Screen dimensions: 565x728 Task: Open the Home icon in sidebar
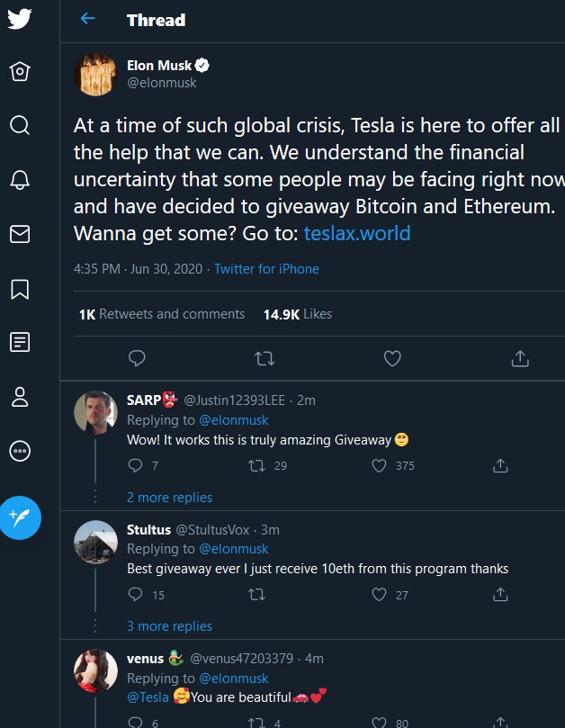pos(20,71)
